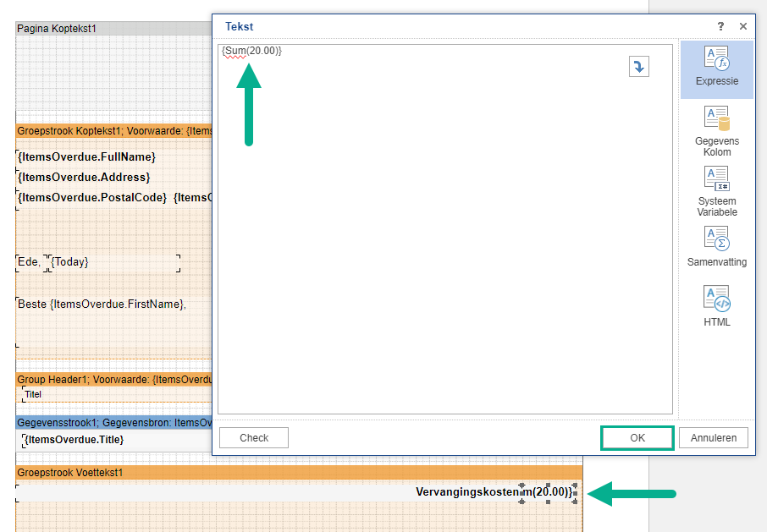Select the Beste {ItemsOverdue.FirstName} greeting text

pos(102,304)
